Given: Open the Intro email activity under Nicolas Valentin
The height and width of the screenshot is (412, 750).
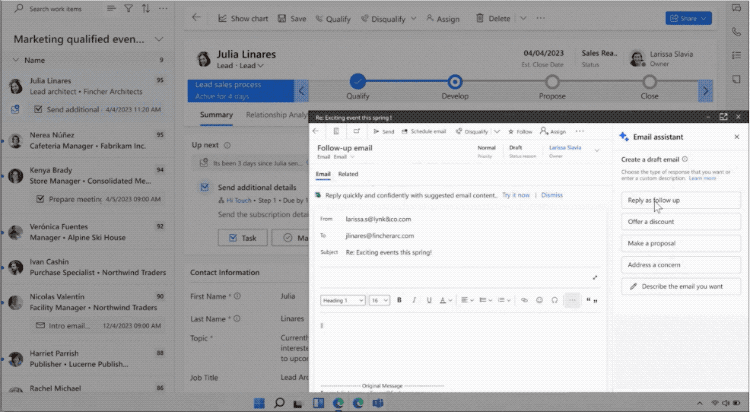Looking at the screenshot, I should coord(98,326).
